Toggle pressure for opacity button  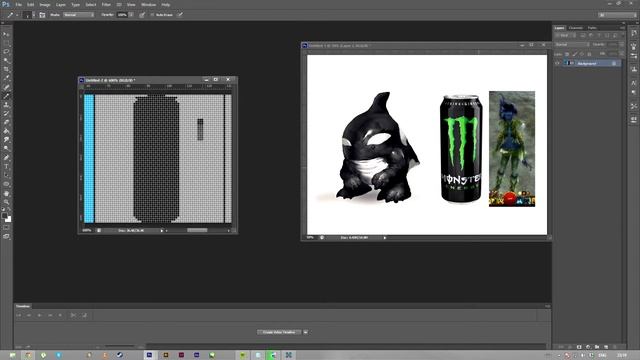(142, 15)
